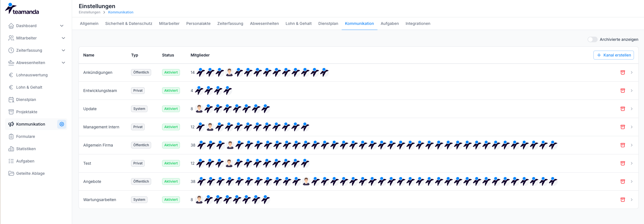Click the Abwesenheiten plane icon
This screenshot has width=644, height=224.
[x=11, y=63]
